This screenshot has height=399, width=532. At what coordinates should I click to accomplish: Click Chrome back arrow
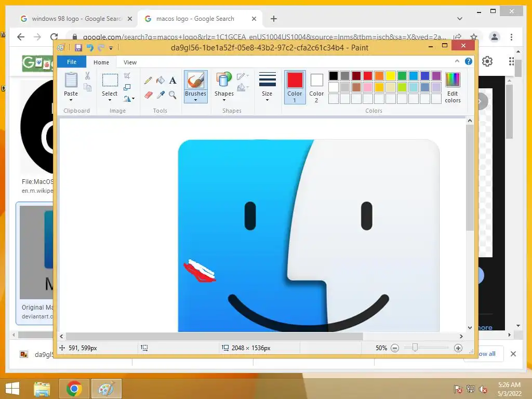(21, 37)
